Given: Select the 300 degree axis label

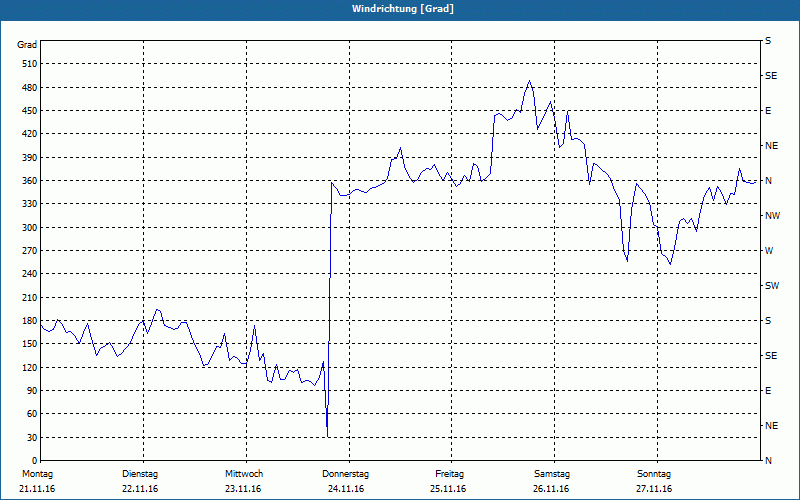Looking at the screenshot, I should [30, 228].
